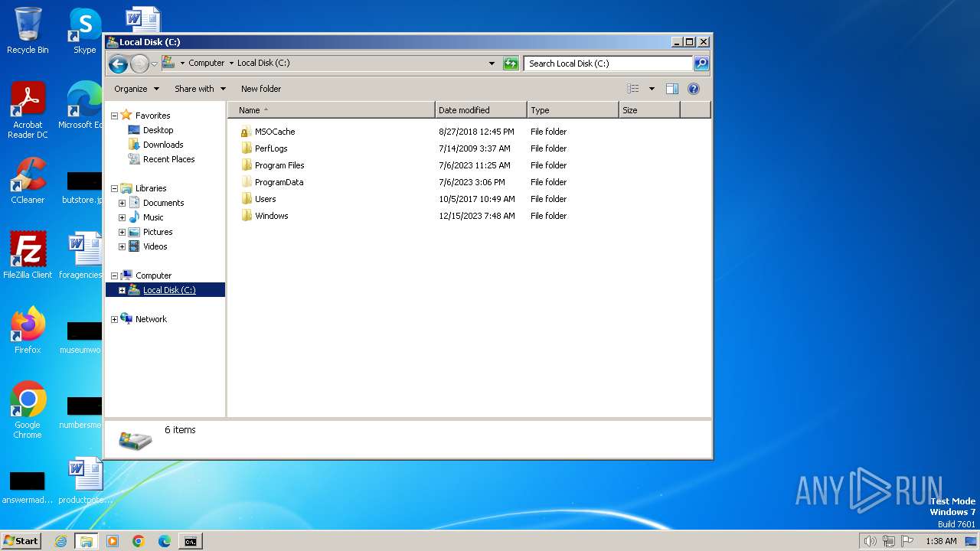Expand the Music library node
This screenshot has width=980, height=551.
[x=122, y=217]
